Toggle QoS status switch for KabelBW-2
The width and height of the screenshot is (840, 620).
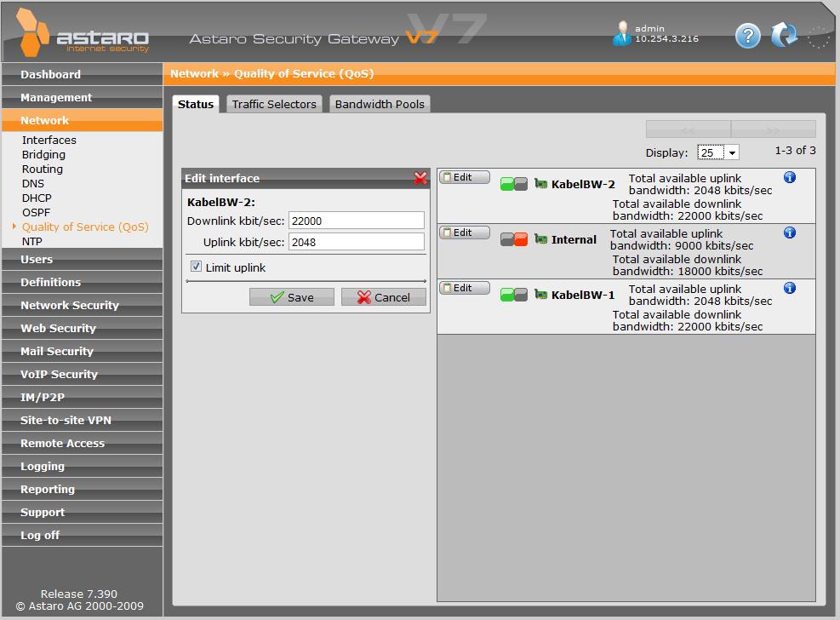(x=514, y=184)
